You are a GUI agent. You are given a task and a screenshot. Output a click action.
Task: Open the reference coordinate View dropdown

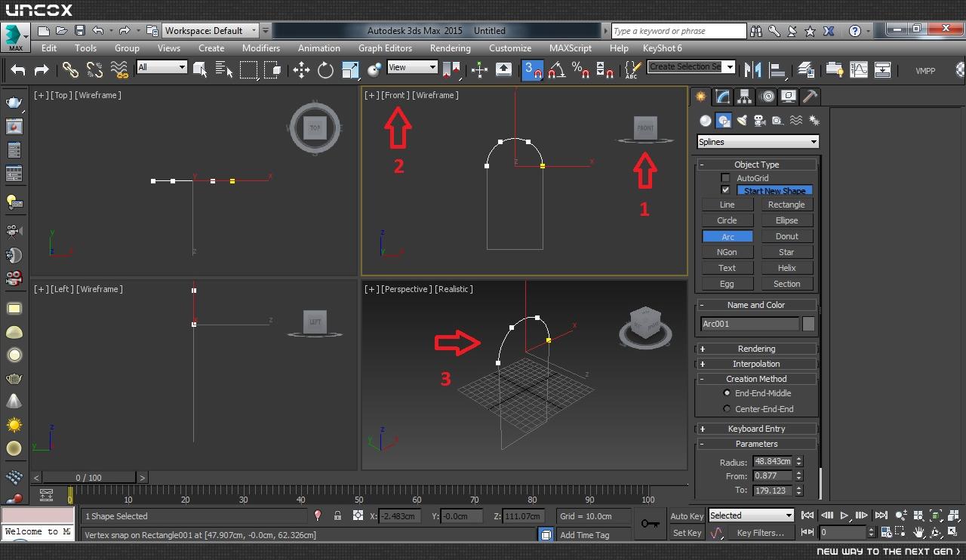click(412, 67)
